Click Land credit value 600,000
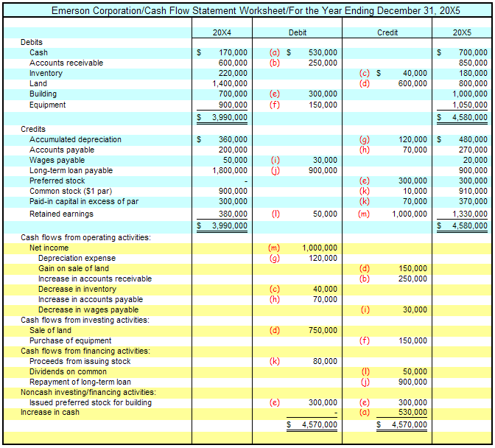This screenshot has width=495, height=448. 412,83
